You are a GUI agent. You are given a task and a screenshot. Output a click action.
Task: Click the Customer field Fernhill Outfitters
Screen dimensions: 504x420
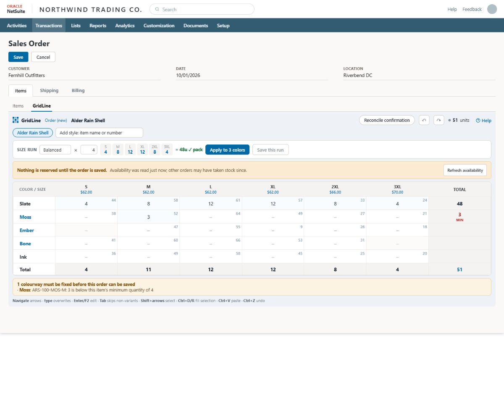(84, 76)
